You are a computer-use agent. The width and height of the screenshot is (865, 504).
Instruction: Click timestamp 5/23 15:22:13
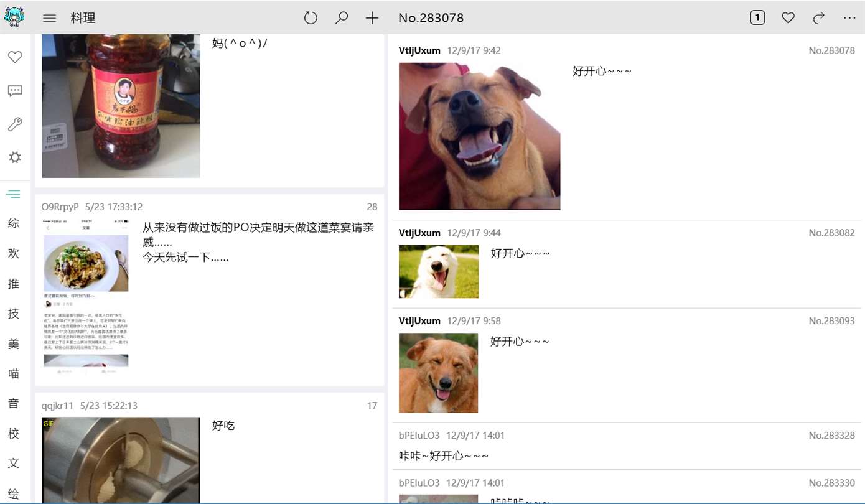coord(108,406)
